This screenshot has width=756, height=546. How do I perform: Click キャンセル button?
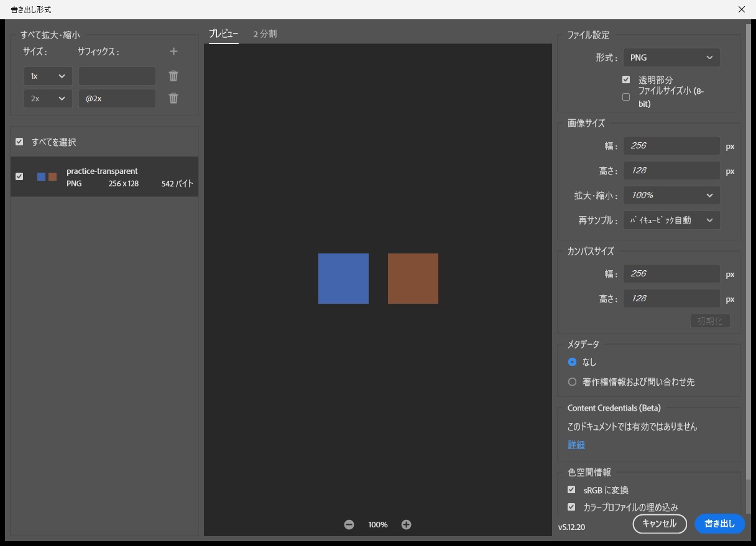(659, 524)
